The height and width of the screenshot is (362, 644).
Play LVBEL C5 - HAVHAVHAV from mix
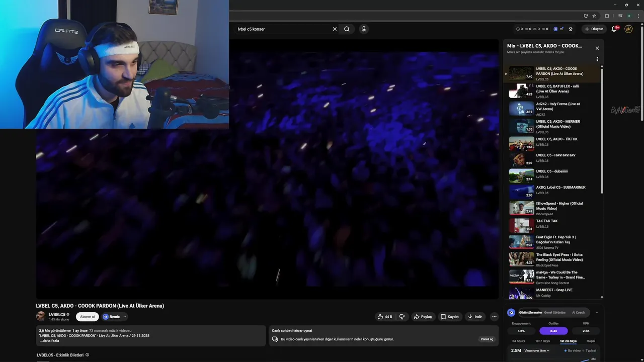click(x=552, y=159)
